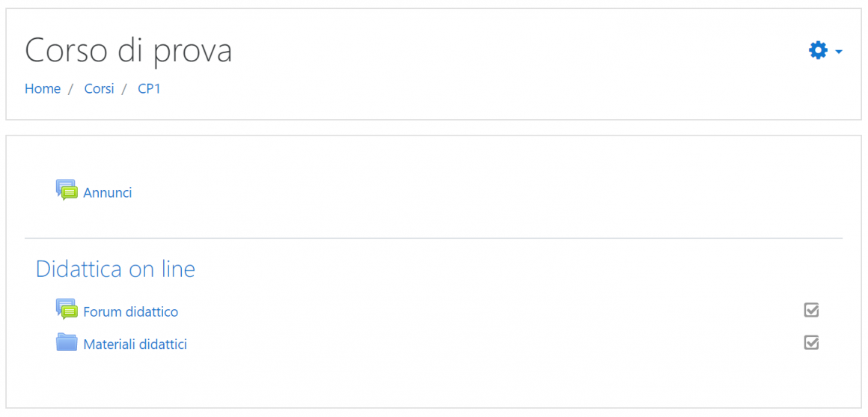Mark Forum didattico as completed
This screenshot has height=417, width=868.
pyautogui.click(x=811, y=310)
